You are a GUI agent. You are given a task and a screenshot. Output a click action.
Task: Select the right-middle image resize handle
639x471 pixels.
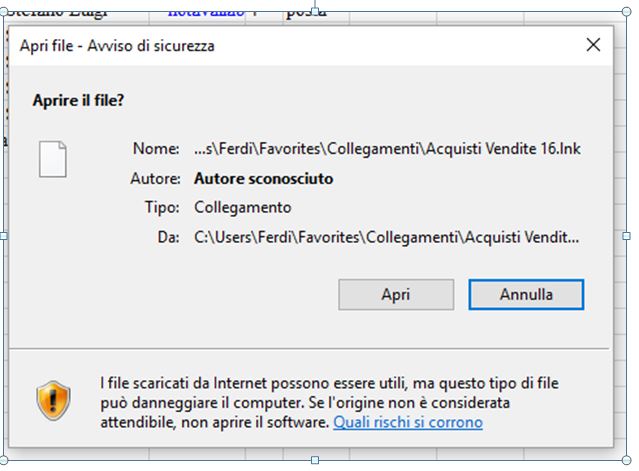pos(627,236)
